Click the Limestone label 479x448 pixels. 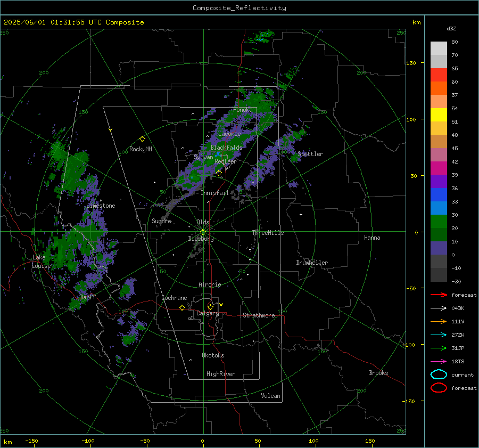pos(101,206)
